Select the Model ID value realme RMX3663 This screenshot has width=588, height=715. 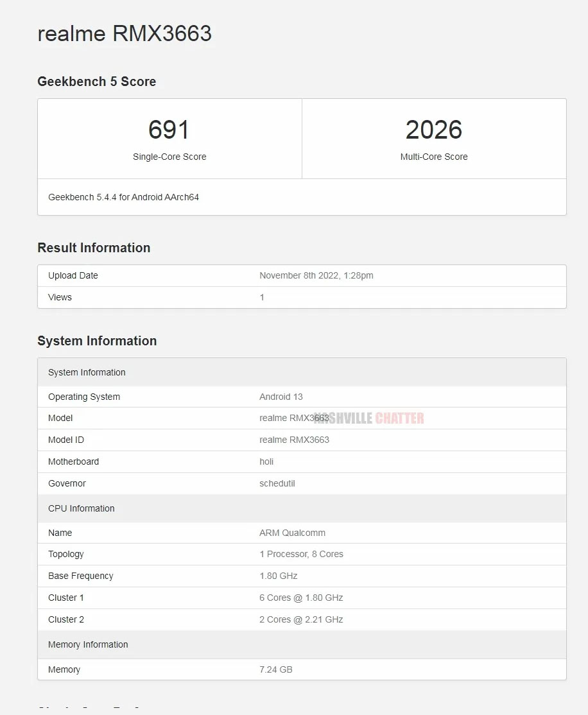click(x=294, y=440)
